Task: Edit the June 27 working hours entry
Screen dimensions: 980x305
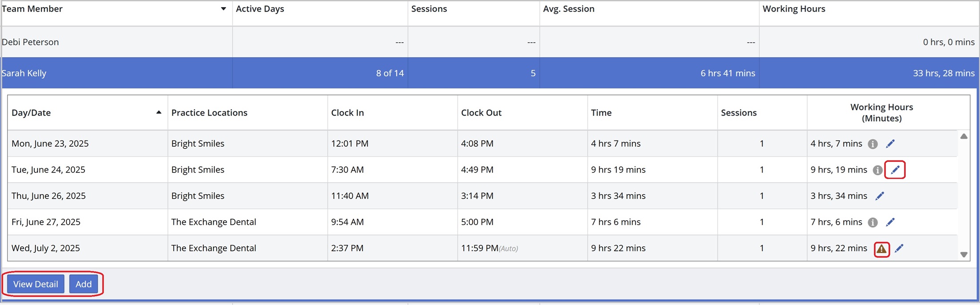Action: (x=890, y=222)
